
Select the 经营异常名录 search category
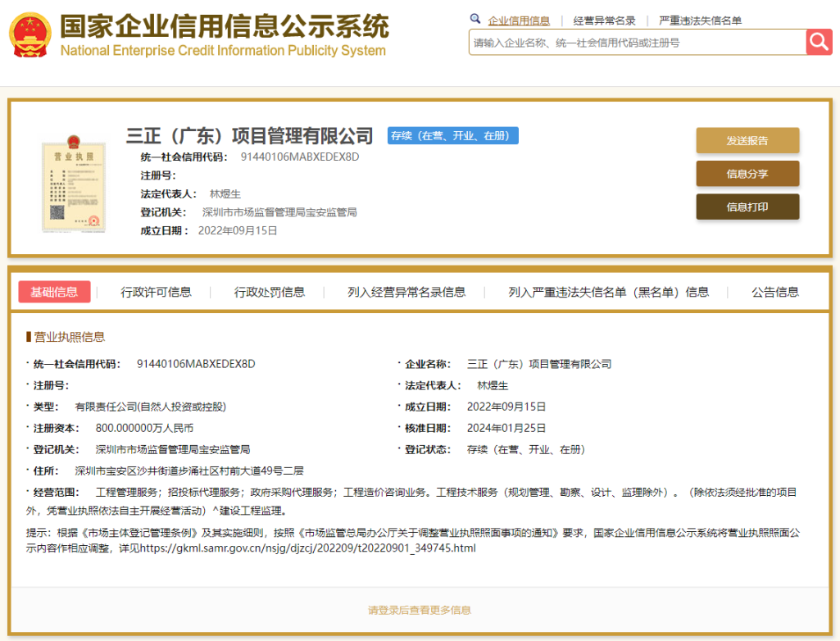click(604, 21)
